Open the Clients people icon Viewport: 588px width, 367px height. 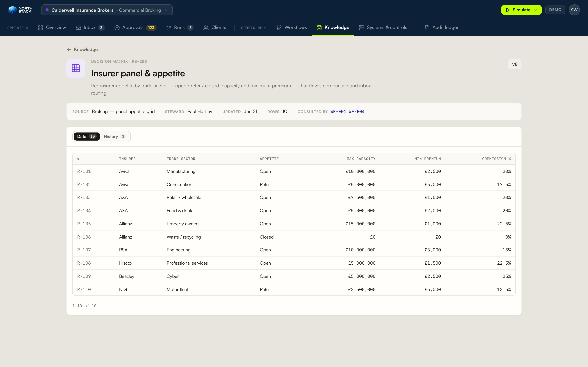tap(206, 28)
